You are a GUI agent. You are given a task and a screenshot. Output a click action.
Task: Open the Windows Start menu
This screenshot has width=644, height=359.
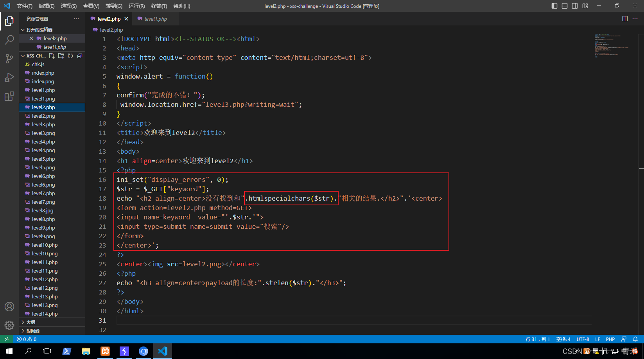[x=9, y=351]
